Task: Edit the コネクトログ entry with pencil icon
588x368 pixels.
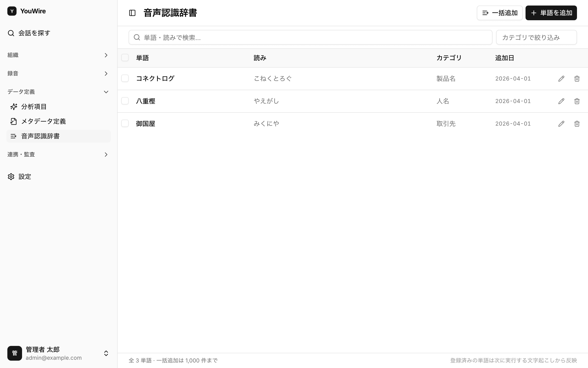Action: point(561,79)
